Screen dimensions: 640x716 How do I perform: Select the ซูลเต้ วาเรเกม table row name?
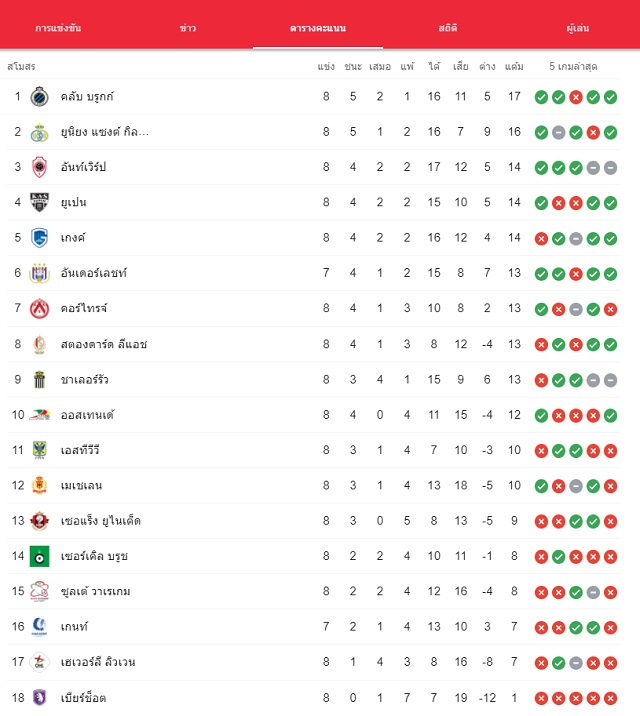tap(95, 591)
